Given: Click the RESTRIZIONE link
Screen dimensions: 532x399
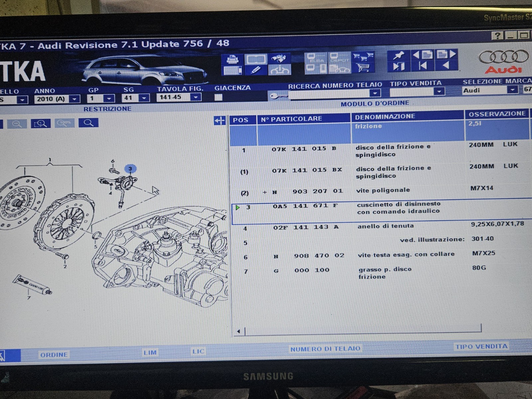Looking at the screenshot, I should (x=107, y=109).
